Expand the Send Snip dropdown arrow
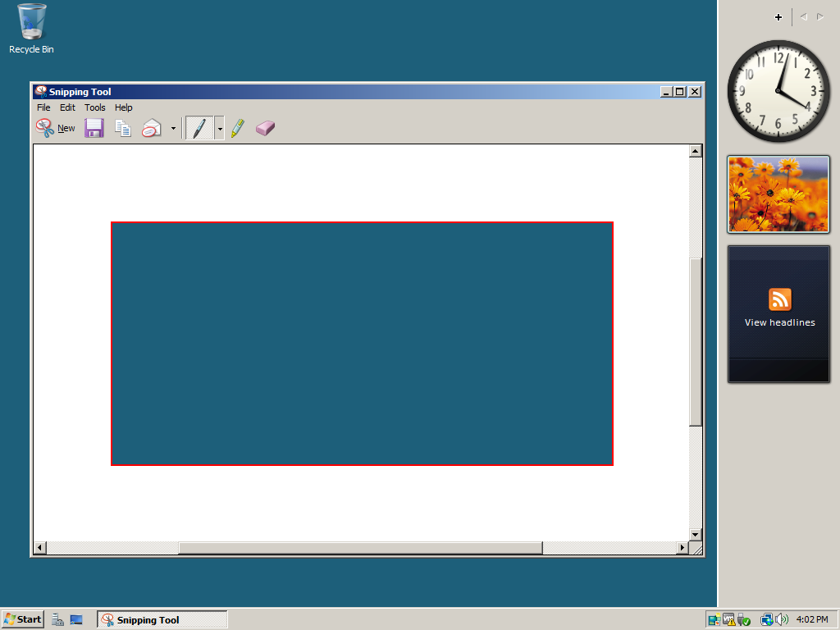Viewport: 840px width, 630px height. [173, 129]
